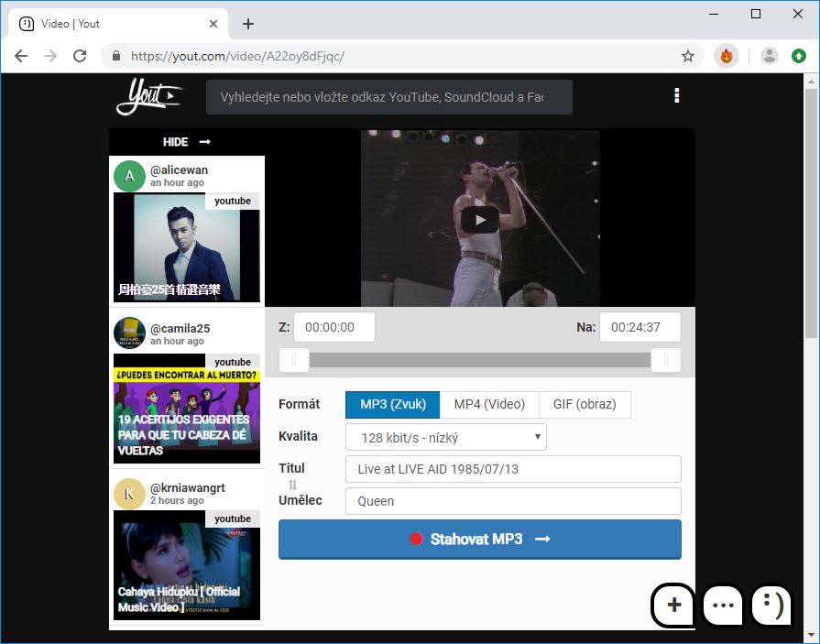
Task: Open the Chrome profile avatar
Action: 770,56
